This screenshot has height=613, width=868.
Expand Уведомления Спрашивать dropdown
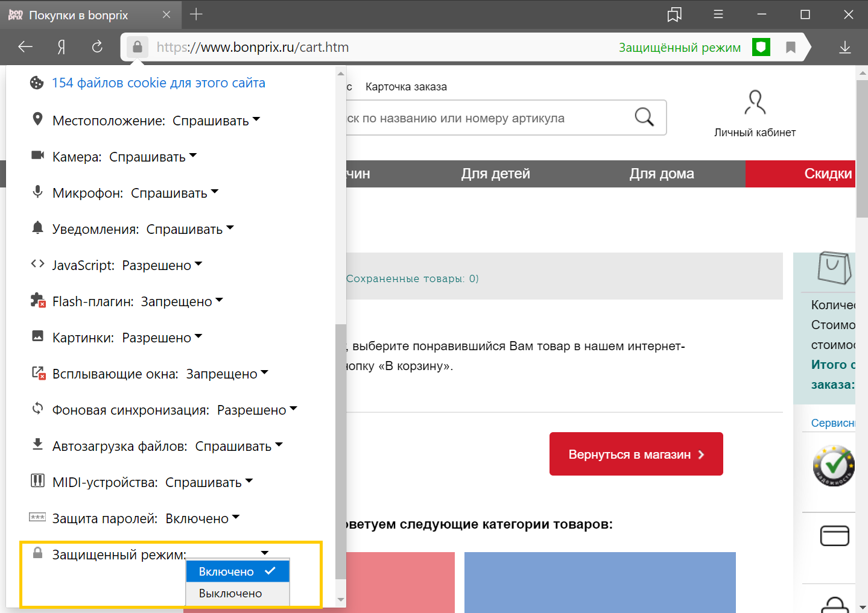(x=190, y=229)
